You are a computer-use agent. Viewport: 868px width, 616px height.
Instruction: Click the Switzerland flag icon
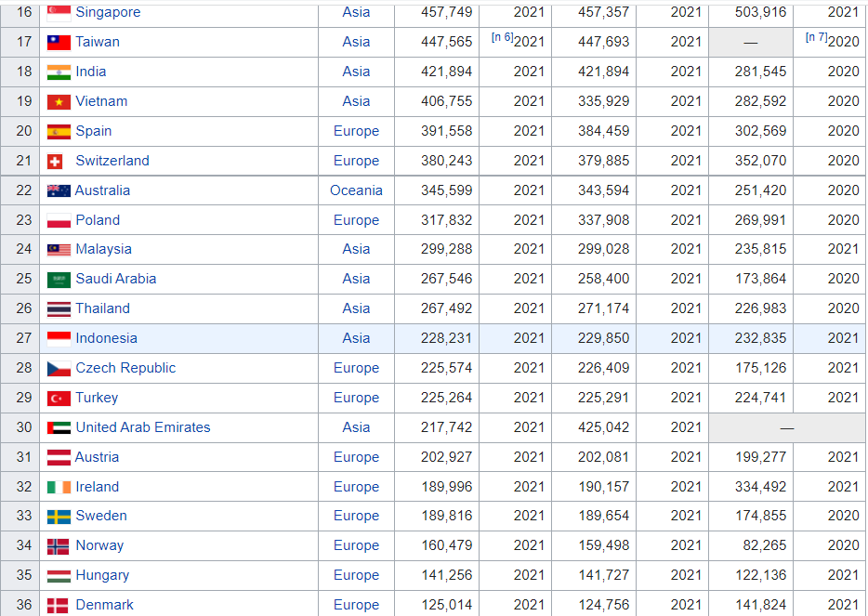tap(55, 161)
